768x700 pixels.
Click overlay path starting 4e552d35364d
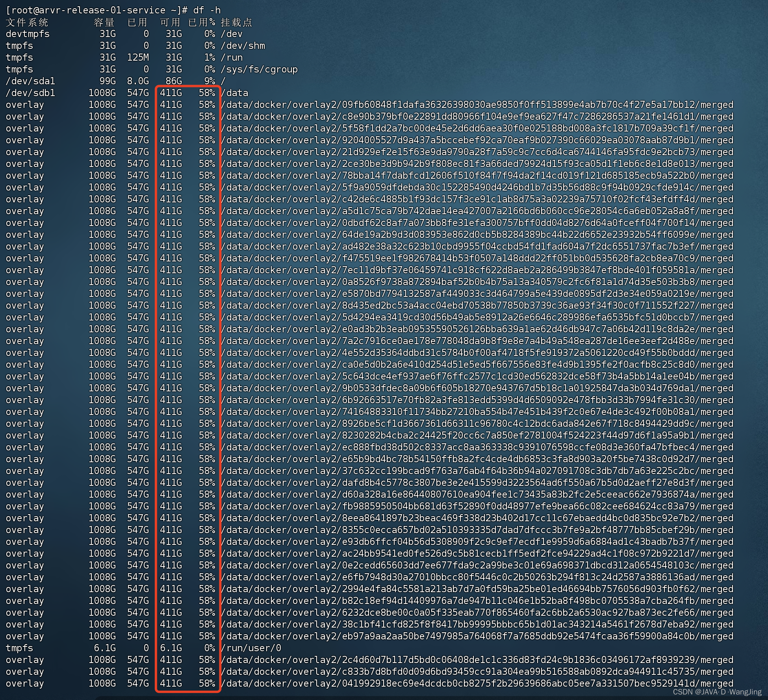477,353
